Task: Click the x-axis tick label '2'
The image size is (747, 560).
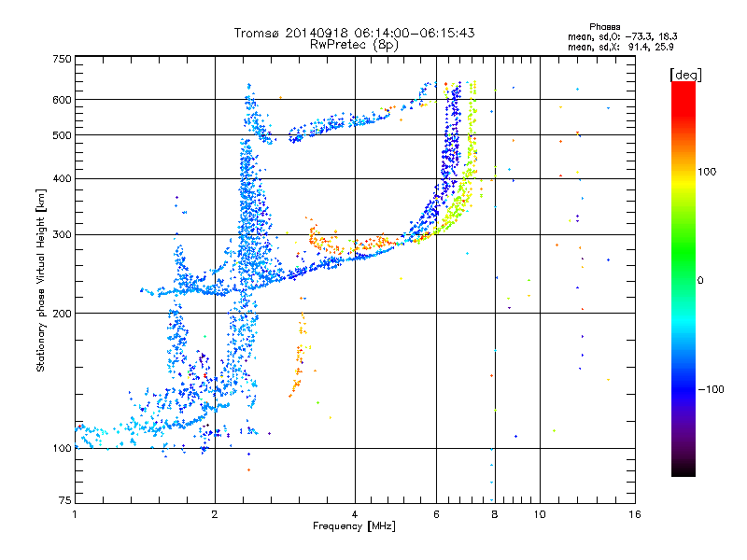Action: (x=215, y=514)
